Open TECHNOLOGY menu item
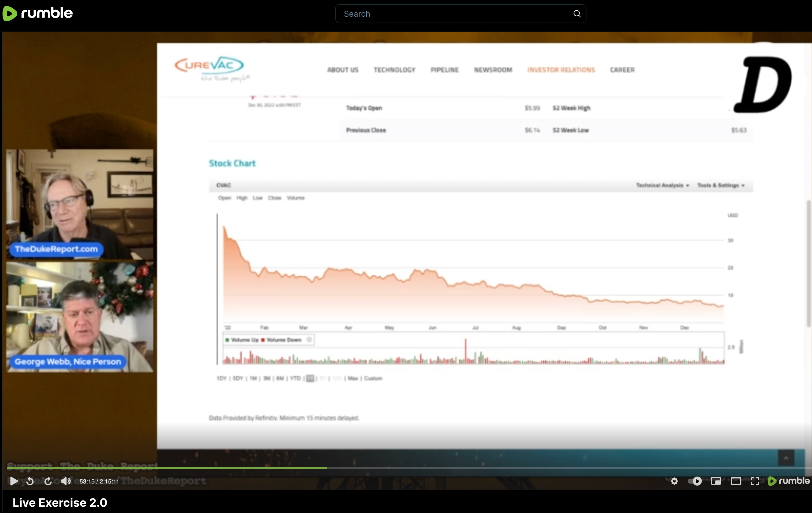 (394, 70)
